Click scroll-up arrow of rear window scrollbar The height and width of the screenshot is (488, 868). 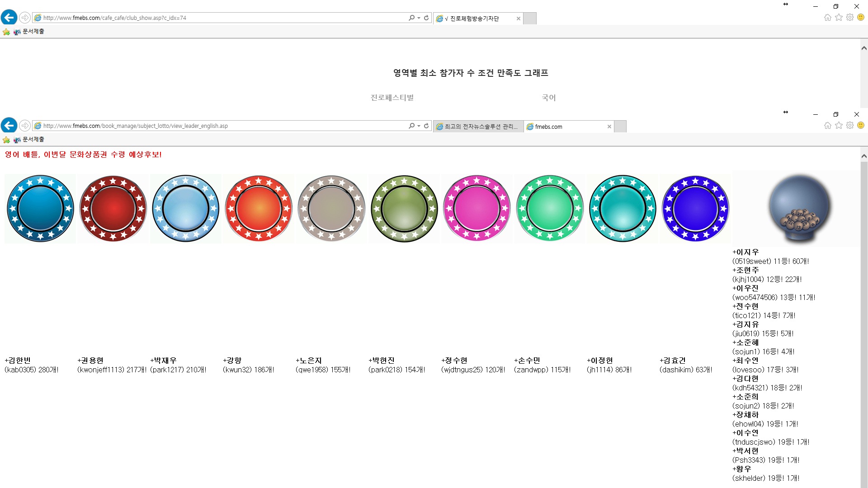click(x=864, y=48)
